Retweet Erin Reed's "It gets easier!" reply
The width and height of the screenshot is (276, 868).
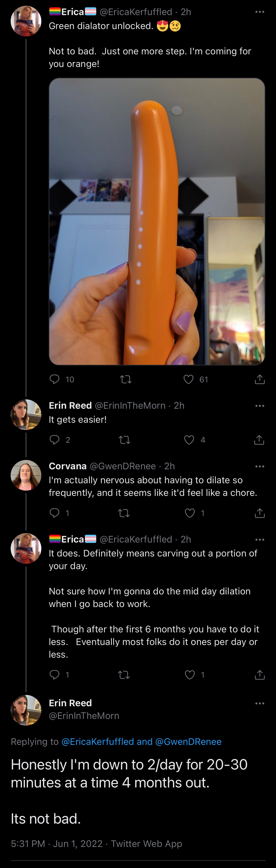[x=124, y=440]
